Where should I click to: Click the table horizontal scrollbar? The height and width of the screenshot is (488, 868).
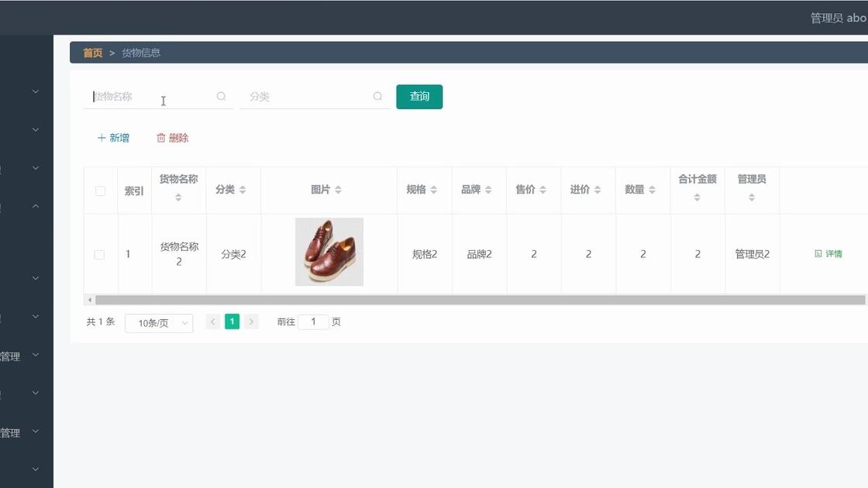480,300
